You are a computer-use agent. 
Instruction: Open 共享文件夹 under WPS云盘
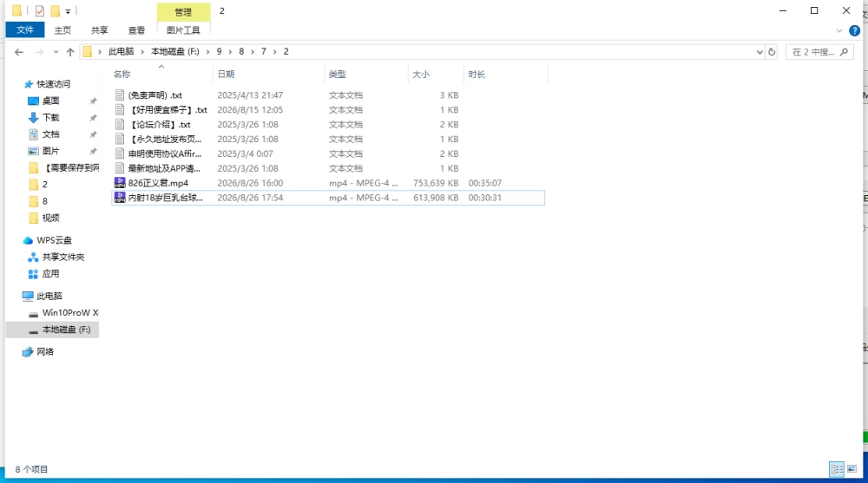pyautogui.click(x=63, y=257)
